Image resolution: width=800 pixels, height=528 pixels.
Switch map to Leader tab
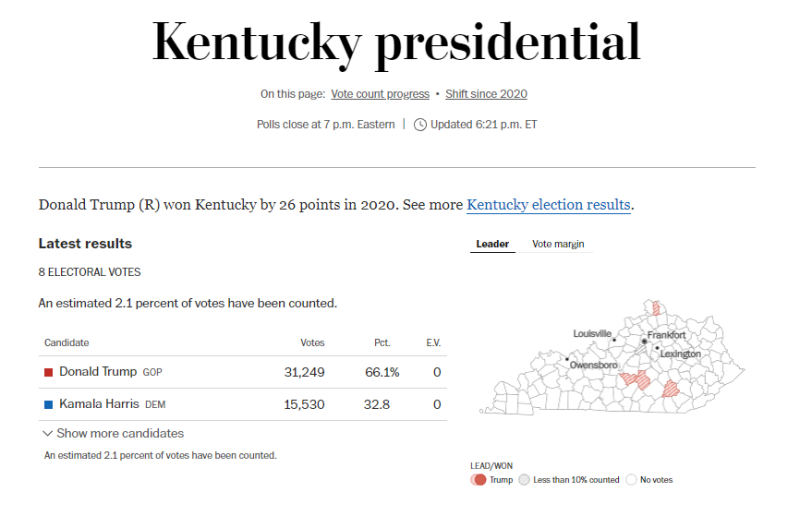click(492, 244)
